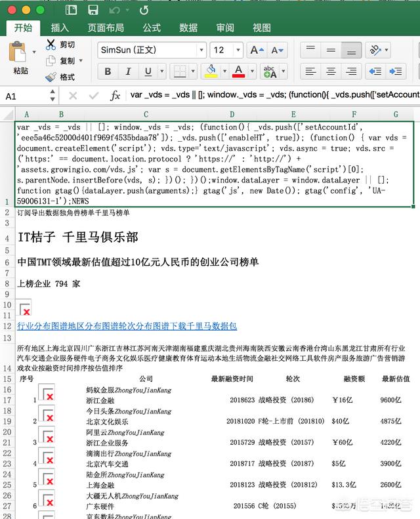Click the Format painter brush icon
The height and width of the screenshot is (519, 420).
(x=51, y=77)
